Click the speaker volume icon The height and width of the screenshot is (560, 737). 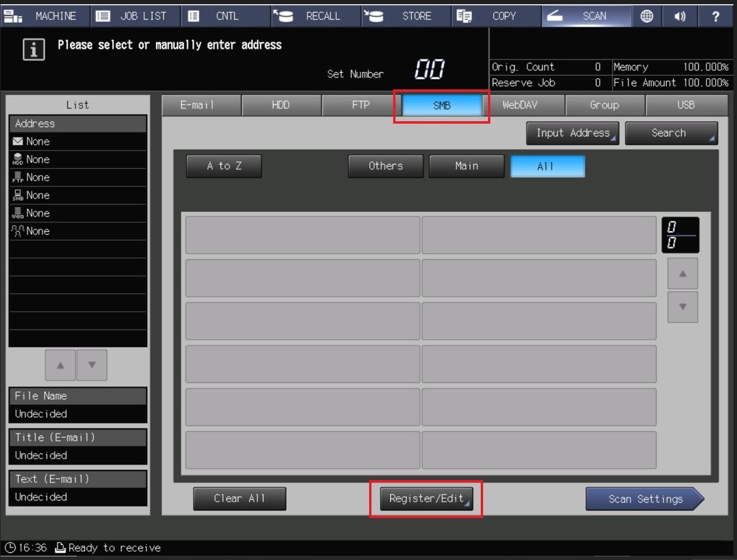coord(680,16)
